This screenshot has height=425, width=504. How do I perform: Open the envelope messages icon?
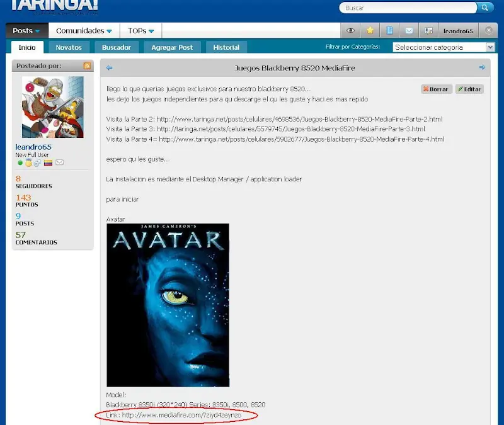click(x=409, y=30)
